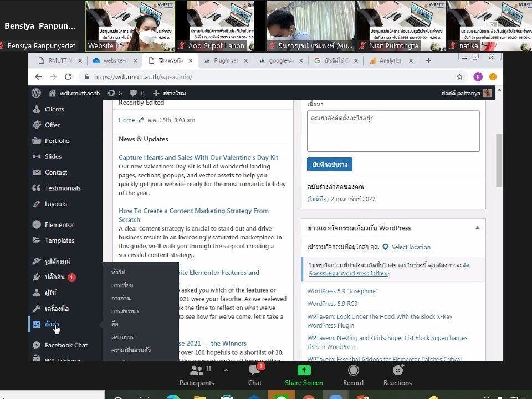Select การอ่าน in settings submenu
The image size is (532, 399).
pyautogui.click(x=121, y=298)
